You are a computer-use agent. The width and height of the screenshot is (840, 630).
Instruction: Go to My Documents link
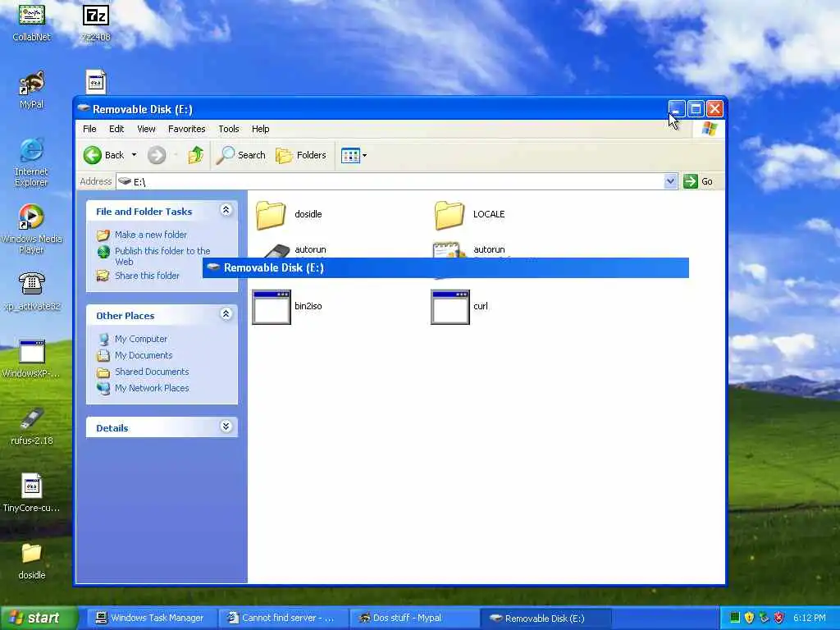pyautogui.click(x=144, y=355)
